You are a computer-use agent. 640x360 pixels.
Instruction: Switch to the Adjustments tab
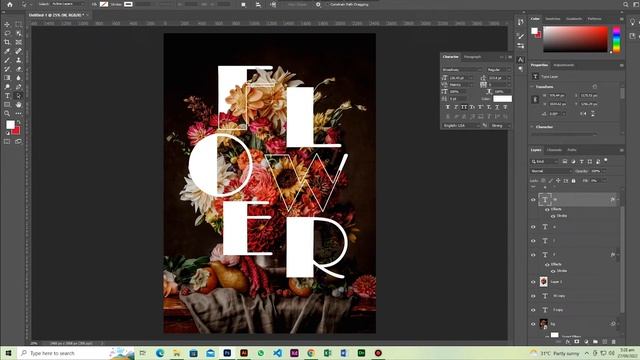pyautogui.click(x=564, y=65)
